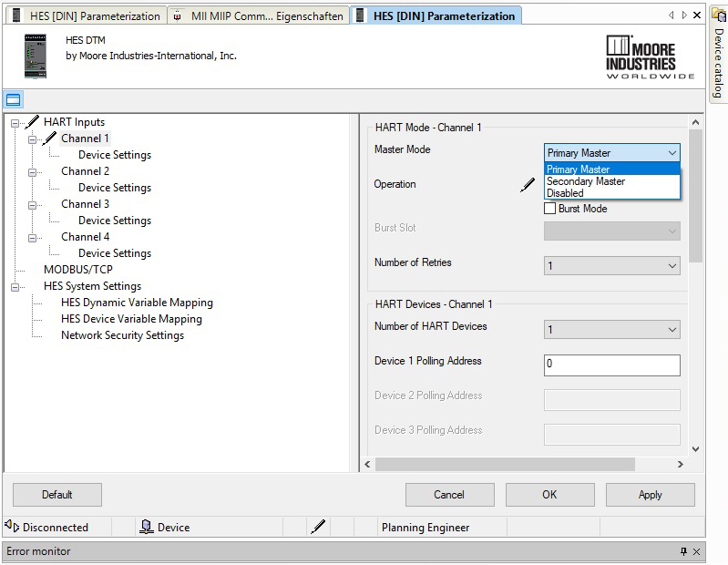Image resolution: width=728 pixels, height=565 pixels.
Task: Select Channel 1 in the tree
Action: click(x=86, y=139)
